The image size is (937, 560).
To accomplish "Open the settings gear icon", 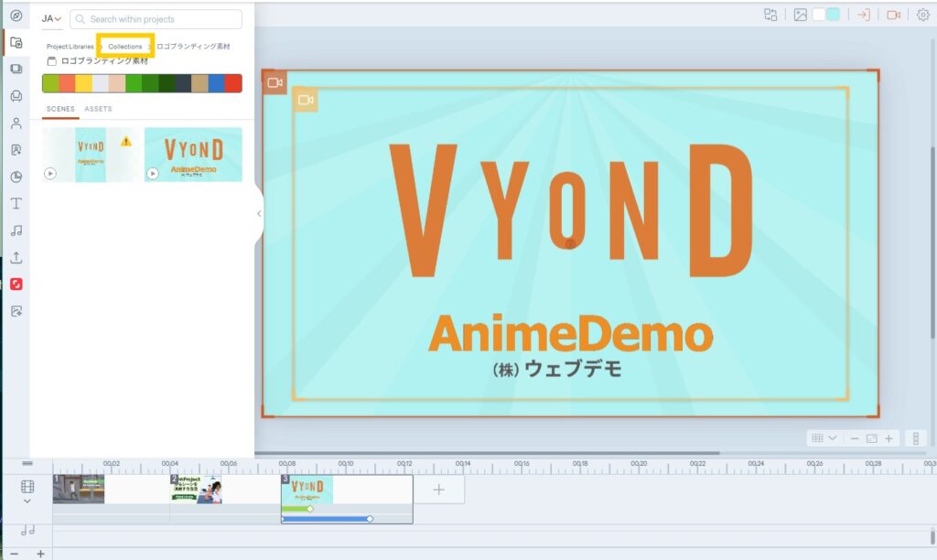I will (x=922, y=15).
